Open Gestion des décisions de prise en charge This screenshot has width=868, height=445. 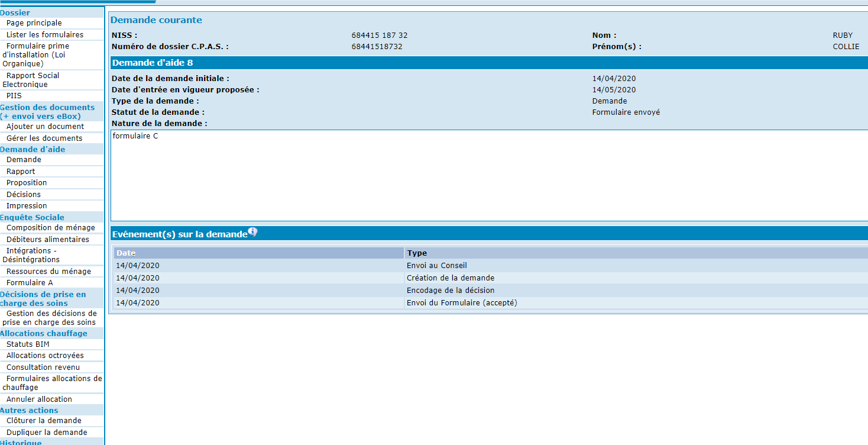tap(50, 318)
